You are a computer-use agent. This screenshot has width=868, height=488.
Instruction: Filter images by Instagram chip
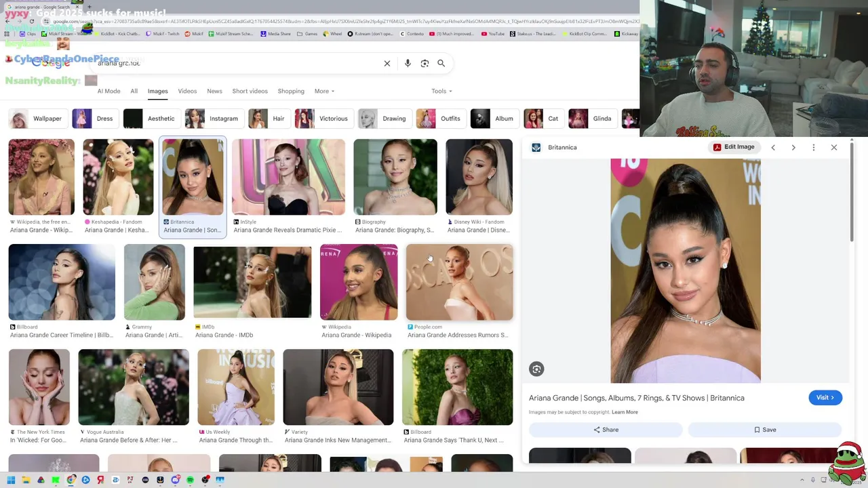214,119
